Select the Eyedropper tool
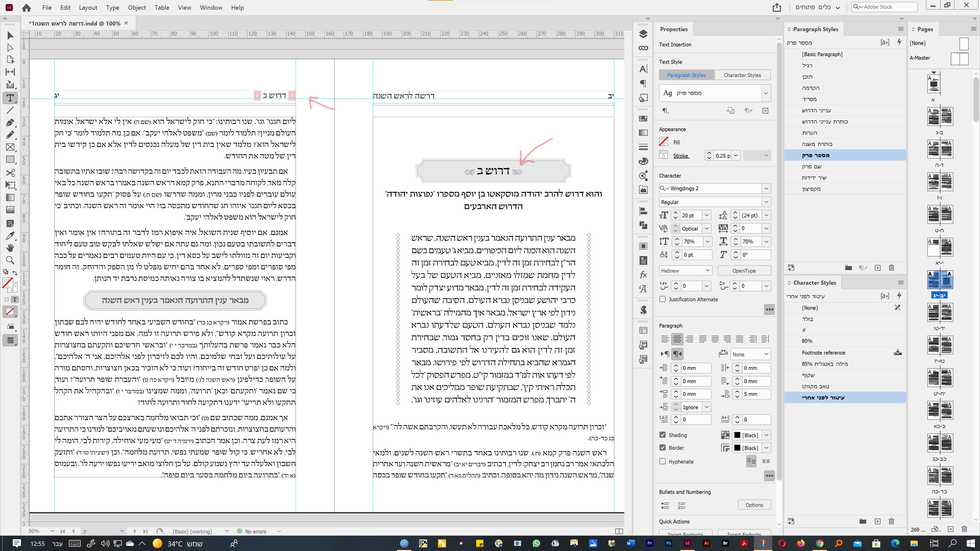The image size is (980, 551). pos(10,236)
